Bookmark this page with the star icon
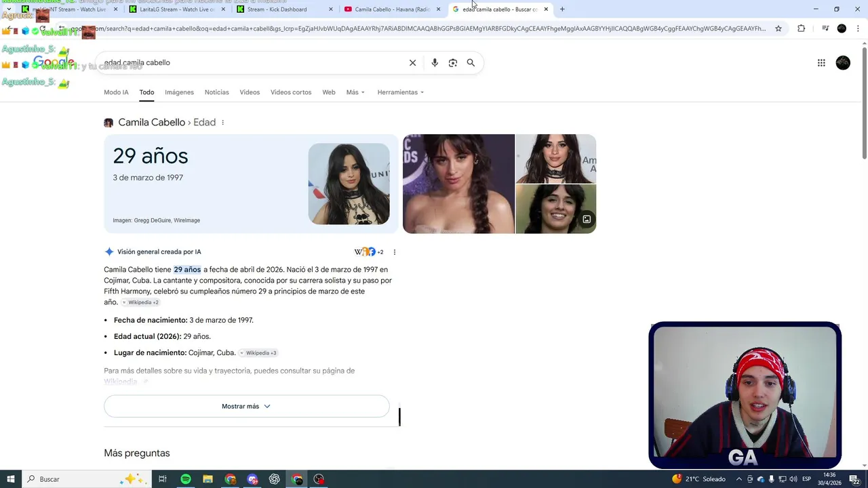Screen dimensions: 868x488 click(x=778, y=28)
